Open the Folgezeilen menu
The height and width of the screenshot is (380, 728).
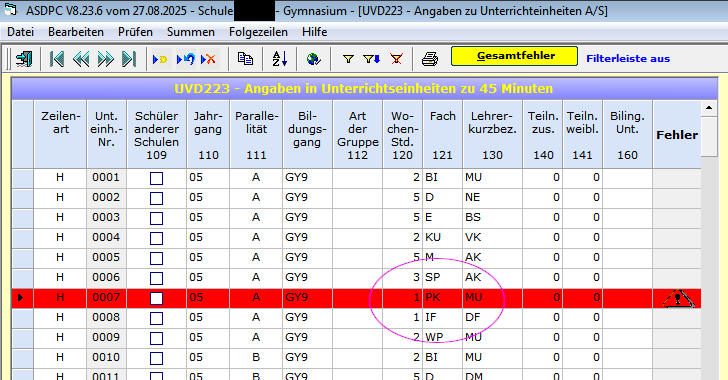pos(258,32)
